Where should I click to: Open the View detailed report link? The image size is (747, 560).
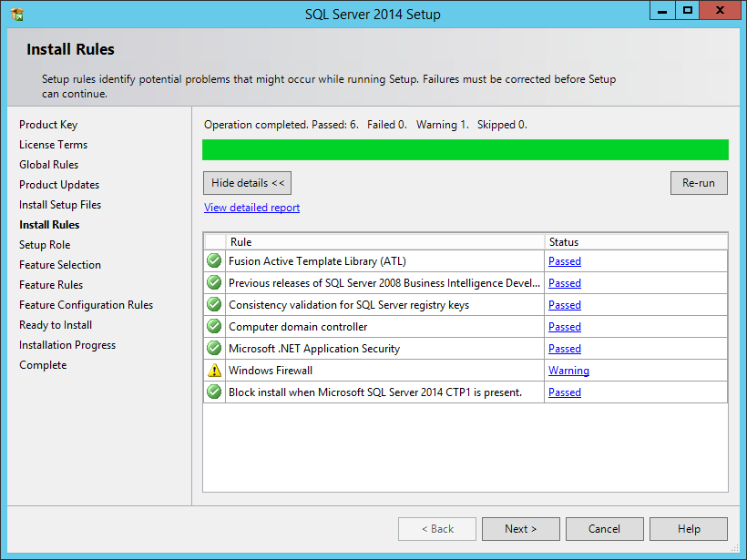[x=251, y=207]
